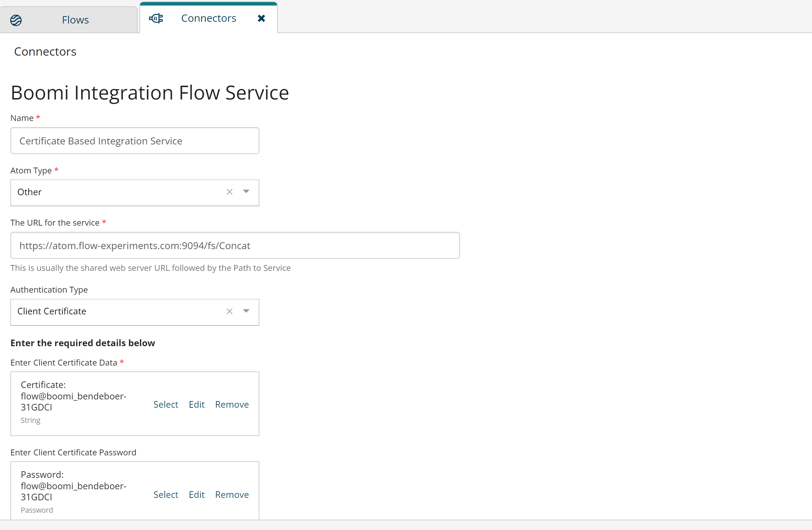Open the Atom Type dropdown
Image resolution: width=812 pixels, height=530 pixels.
(x=246, y=192)
